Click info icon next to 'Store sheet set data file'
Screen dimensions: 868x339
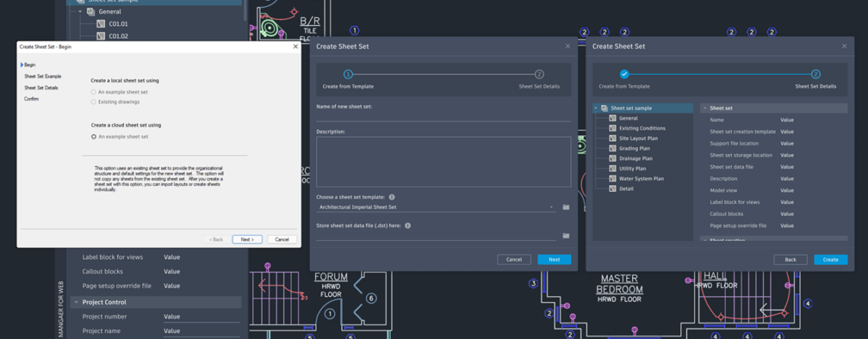tap(408, 225)
